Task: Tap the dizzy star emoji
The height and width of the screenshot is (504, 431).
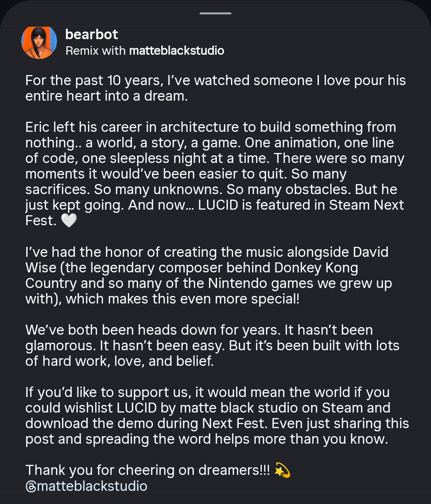Action: click(x=283, y=470)
